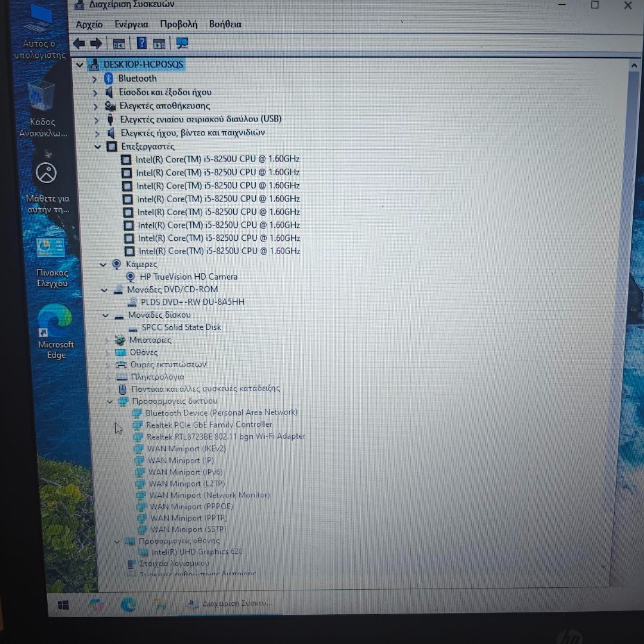The height and width of the screenshot is (644, 644).
Task: Click the Back arrow toolbar icon
Action: click(x=79, y=43)
